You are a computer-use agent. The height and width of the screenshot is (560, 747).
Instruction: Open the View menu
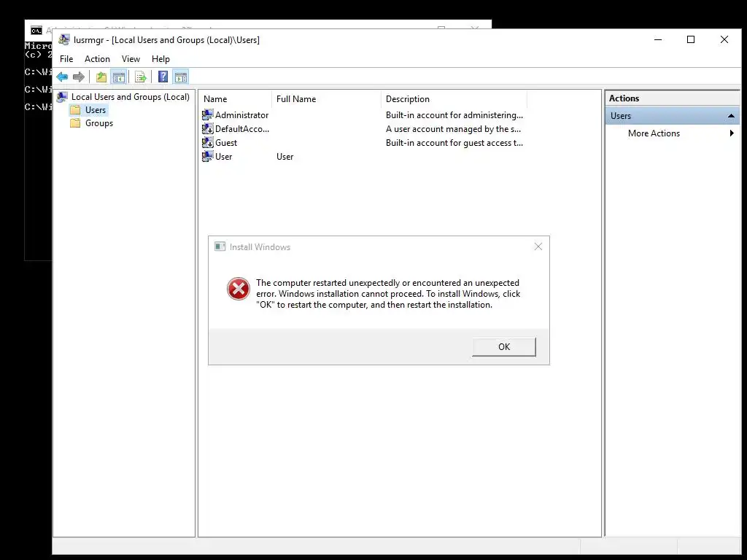point(131,59)
